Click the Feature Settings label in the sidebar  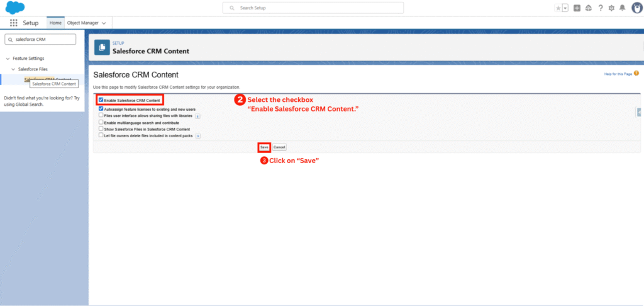coord(28,59)
